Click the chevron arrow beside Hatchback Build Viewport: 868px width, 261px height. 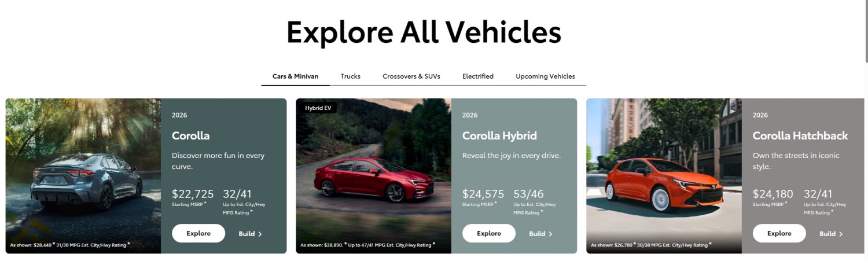tap(841, 234)
